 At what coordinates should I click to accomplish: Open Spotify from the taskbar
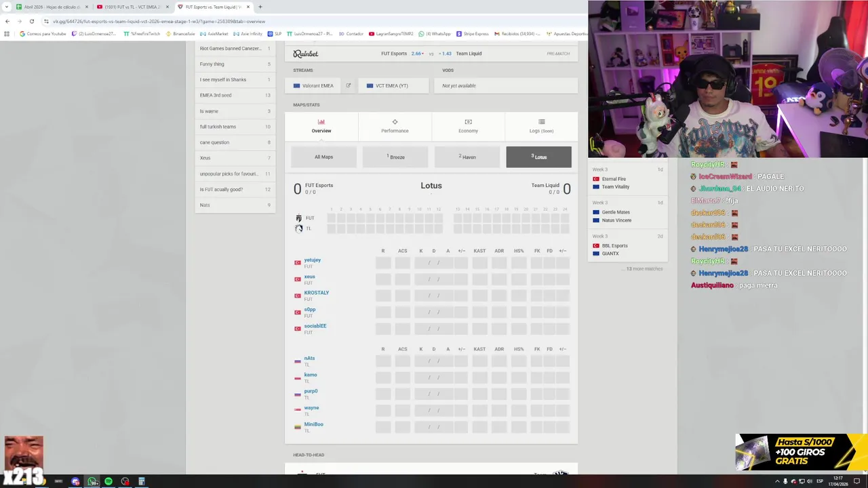(108, 481)
